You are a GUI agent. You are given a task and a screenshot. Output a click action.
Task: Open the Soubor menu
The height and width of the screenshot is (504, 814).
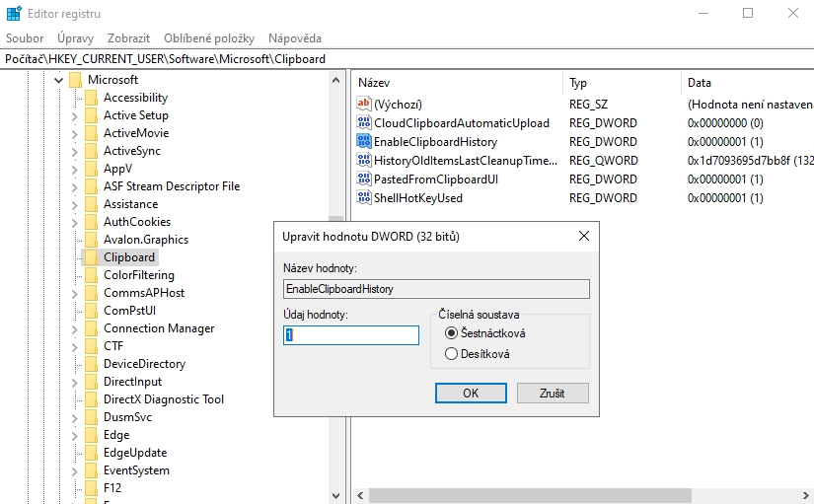coord(25,38)
